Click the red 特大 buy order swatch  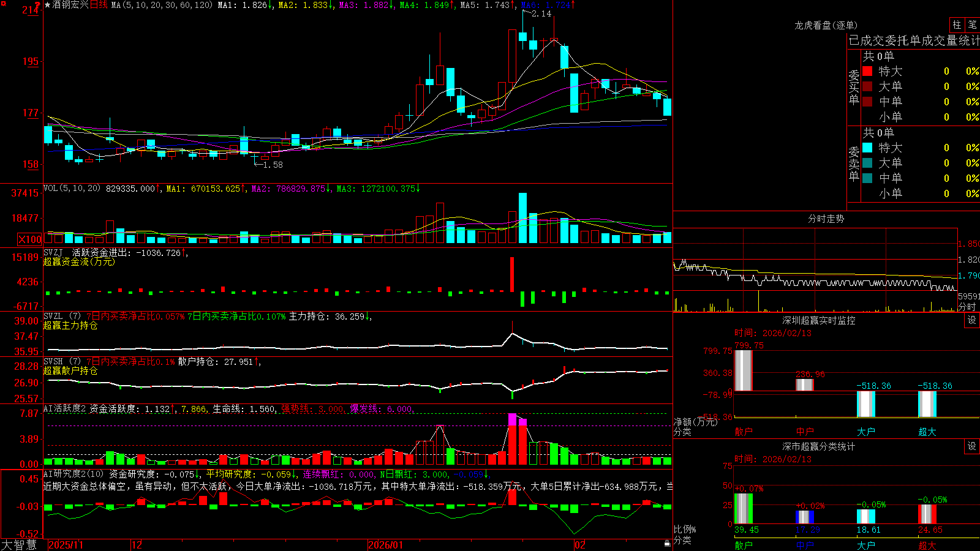[x=867, y=71]
